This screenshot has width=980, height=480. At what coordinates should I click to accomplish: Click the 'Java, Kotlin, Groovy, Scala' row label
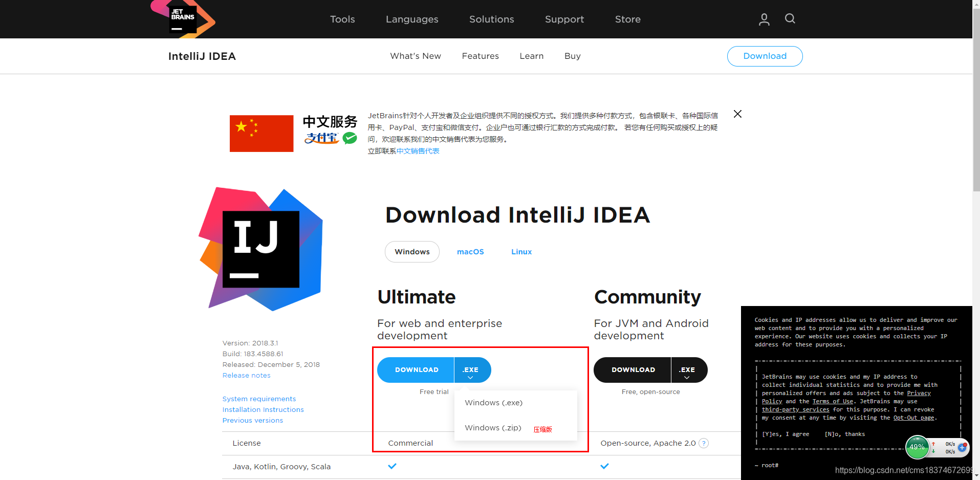(281, 467)
